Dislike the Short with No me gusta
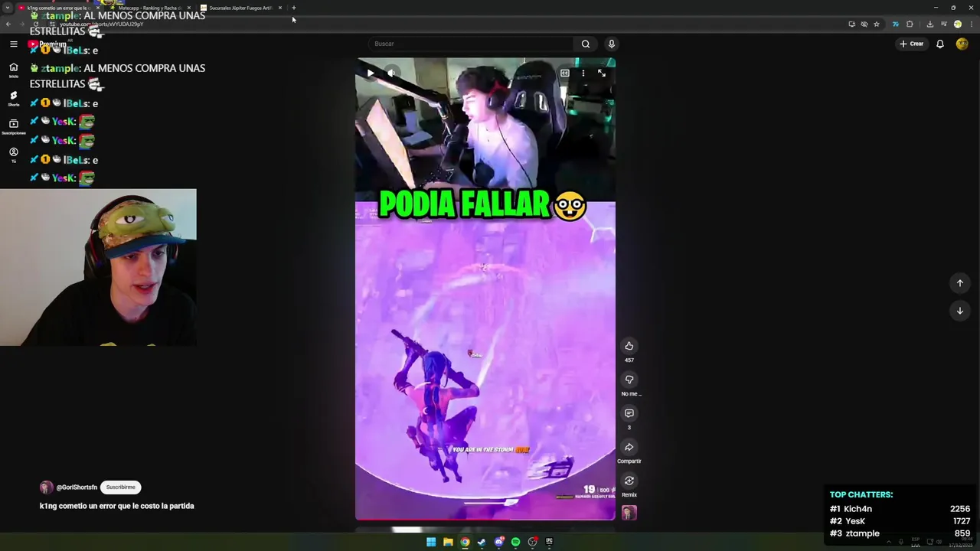 pos(629,380)
